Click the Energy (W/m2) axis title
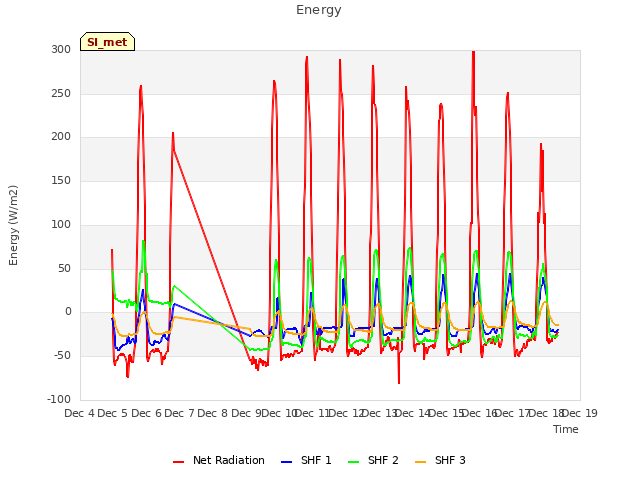 pyautogui.click(x=13, y=225)
